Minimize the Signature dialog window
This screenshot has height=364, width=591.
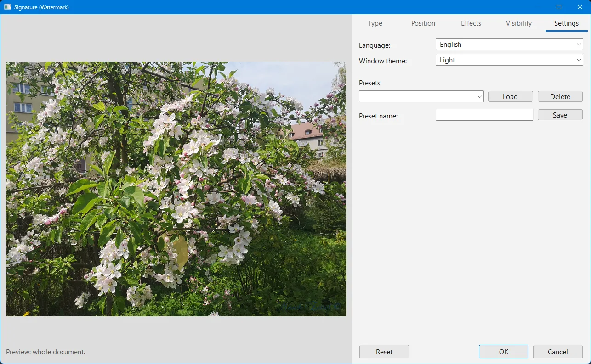coord(538,7)
